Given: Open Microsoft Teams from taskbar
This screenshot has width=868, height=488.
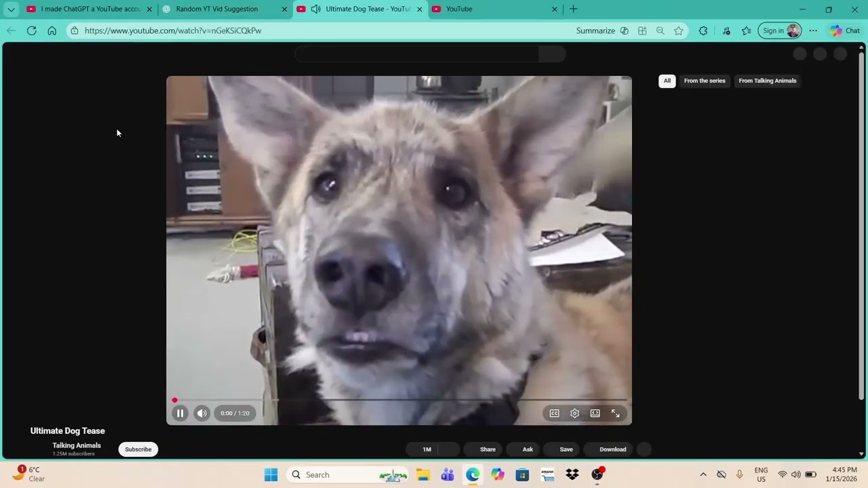Looking at the screenshot, I should 448,474.
